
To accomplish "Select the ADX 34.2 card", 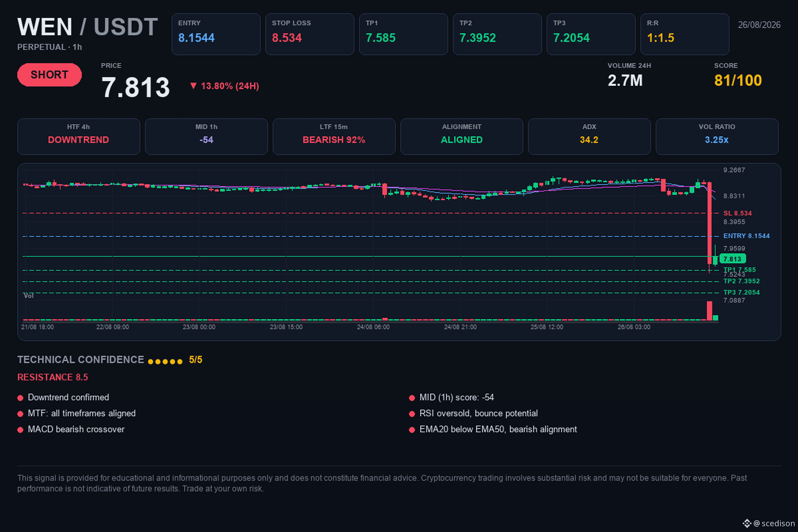I will pyautogui.click(x=589, y=136).
